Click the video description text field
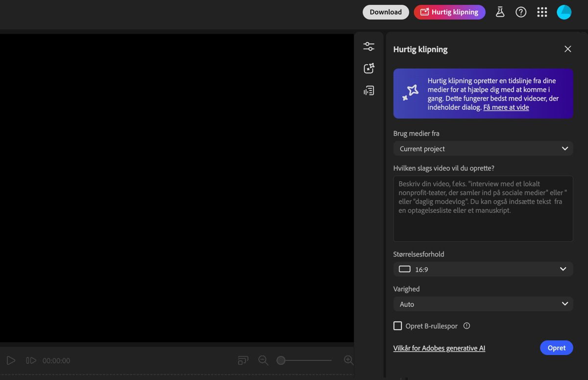Viewport: 588px width, 380px height. [483, 208]
